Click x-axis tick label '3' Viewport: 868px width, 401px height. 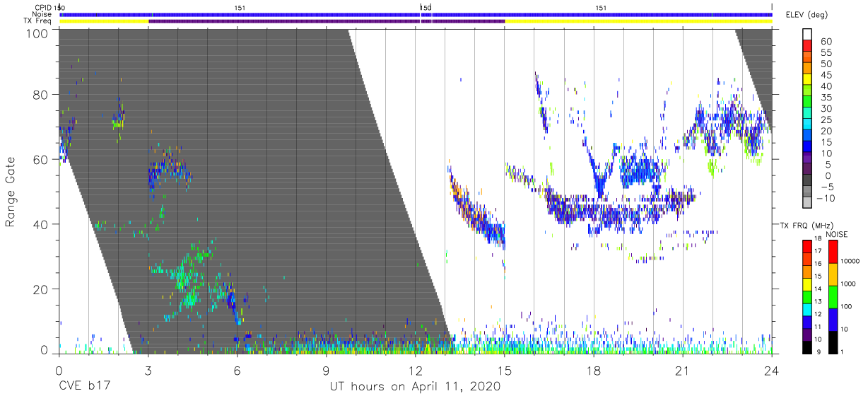tap(148, 370)
